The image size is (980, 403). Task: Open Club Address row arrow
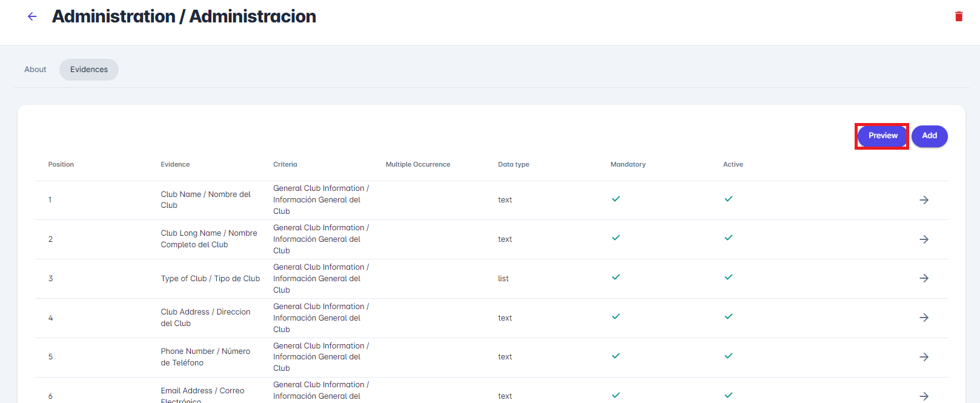pyautogui.click(x=924, y=318)
